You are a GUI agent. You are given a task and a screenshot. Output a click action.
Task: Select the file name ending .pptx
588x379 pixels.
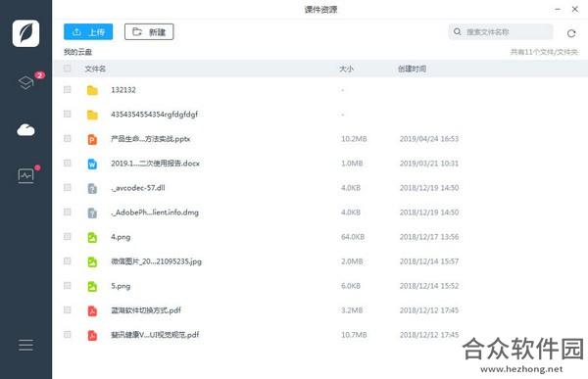(x=151, y=139)
